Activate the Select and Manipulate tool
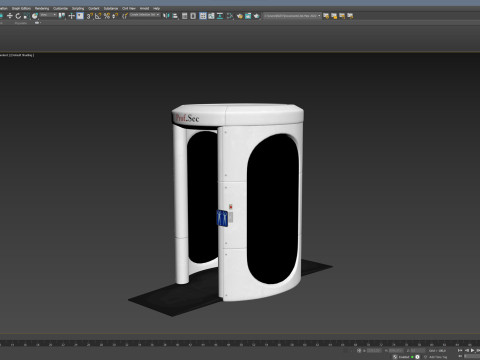 pyautogui.click(x=71, y=16)
